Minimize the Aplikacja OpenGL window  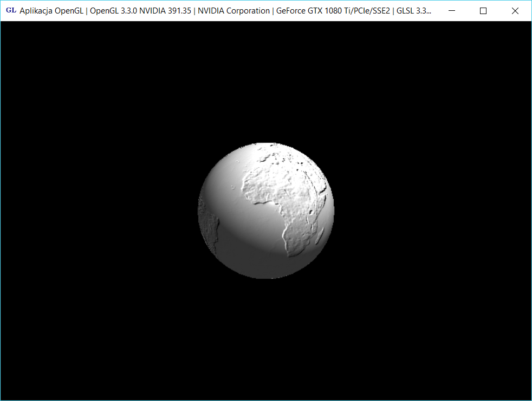pyautogui.click(x=452, y=11)
